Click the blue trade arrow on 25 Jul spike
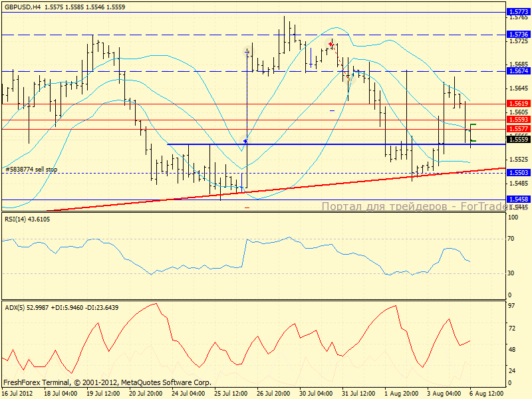Image resolution: width=532 pixels, height=399 pixels. point(245,141)
